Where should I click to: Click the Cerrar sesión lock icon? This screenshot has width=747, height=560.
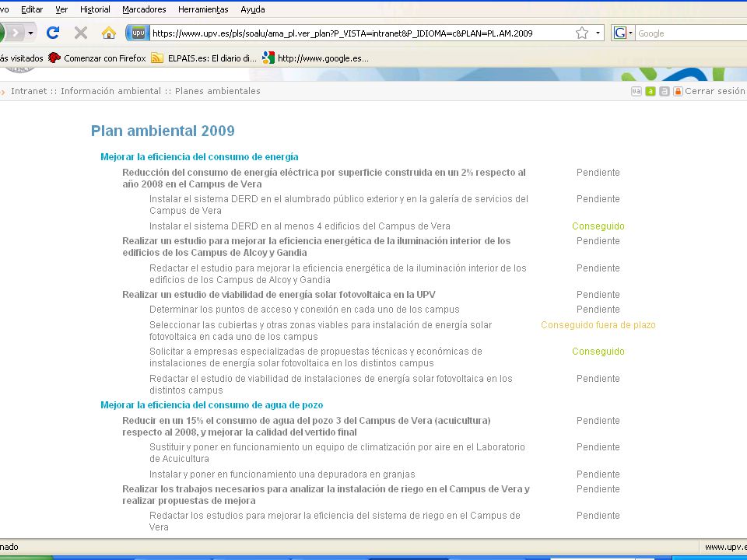pos(678,91)
